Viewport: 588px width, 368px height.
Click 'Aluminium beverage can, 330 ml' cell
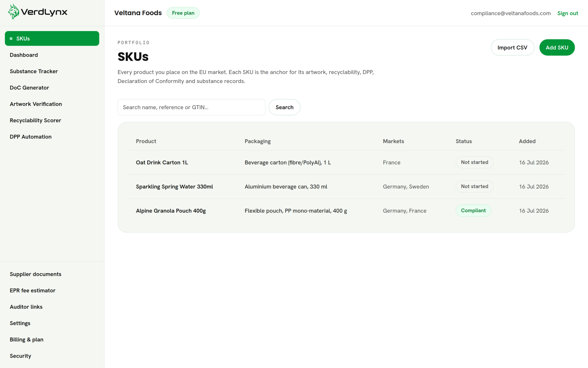click(286, 187)
